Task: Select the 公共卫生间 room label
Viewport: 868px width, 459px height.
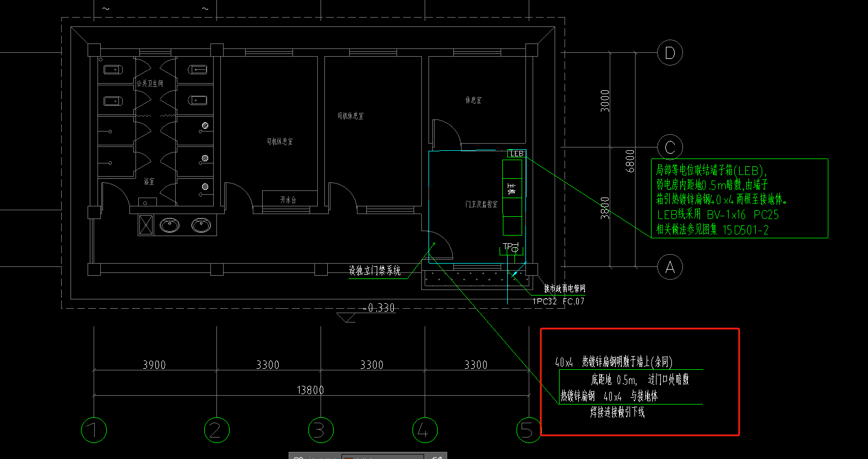Action: point(150,84)
